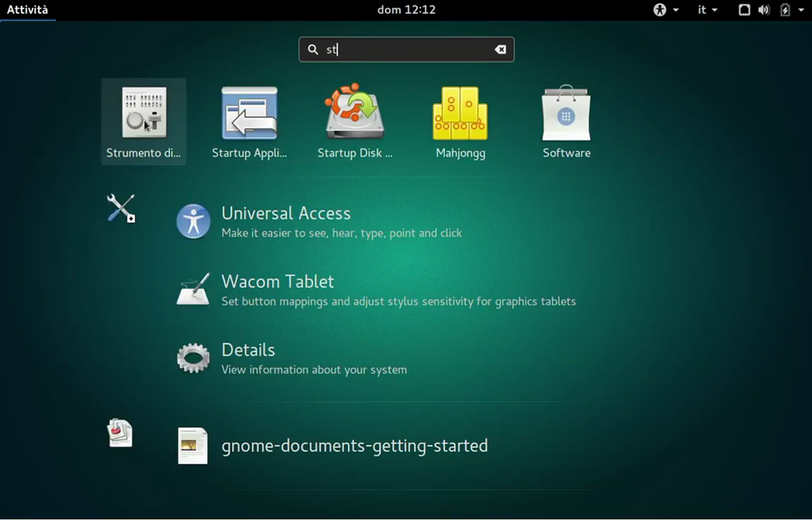Clear the search field text

click(501, 49)
